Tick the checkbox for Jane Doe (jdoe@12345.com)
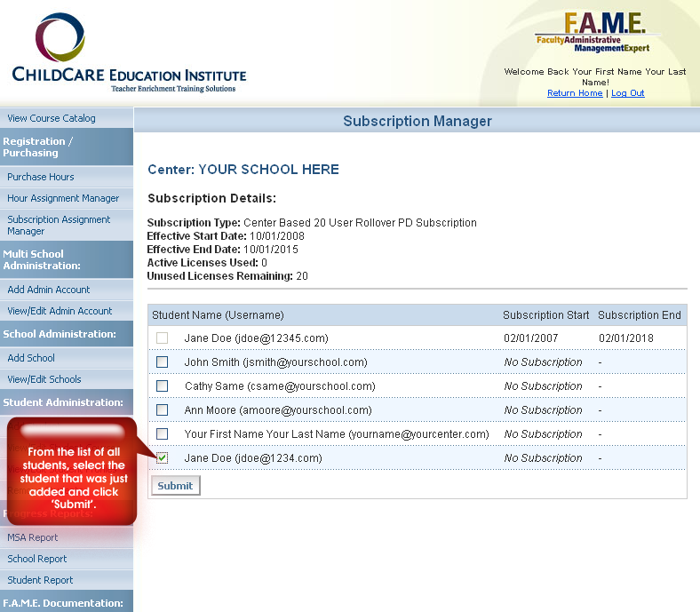 tap(162, 338)
